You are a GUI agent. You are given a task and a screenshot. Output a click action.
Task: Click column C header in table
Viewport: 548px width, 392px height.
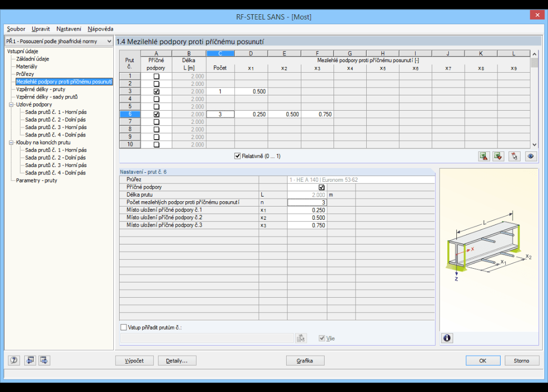pyautogui.click(x=220, y=53)
